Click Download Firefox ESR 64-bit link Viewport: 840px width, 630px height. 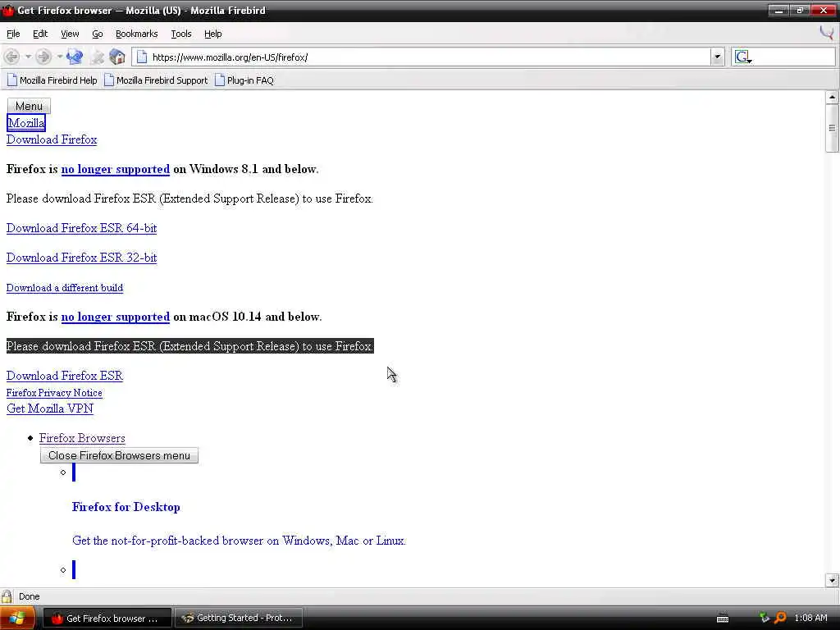pos(81,228)
